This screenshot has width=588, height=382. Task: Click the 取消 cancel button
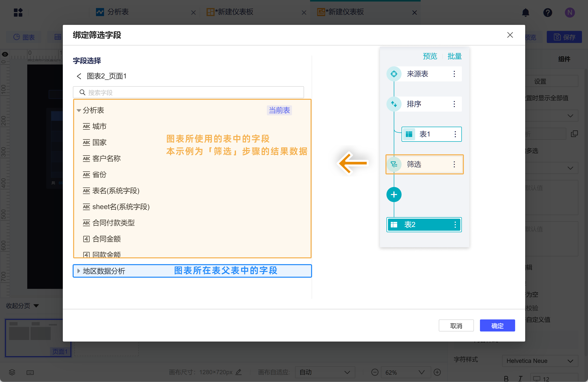(456, 326)
